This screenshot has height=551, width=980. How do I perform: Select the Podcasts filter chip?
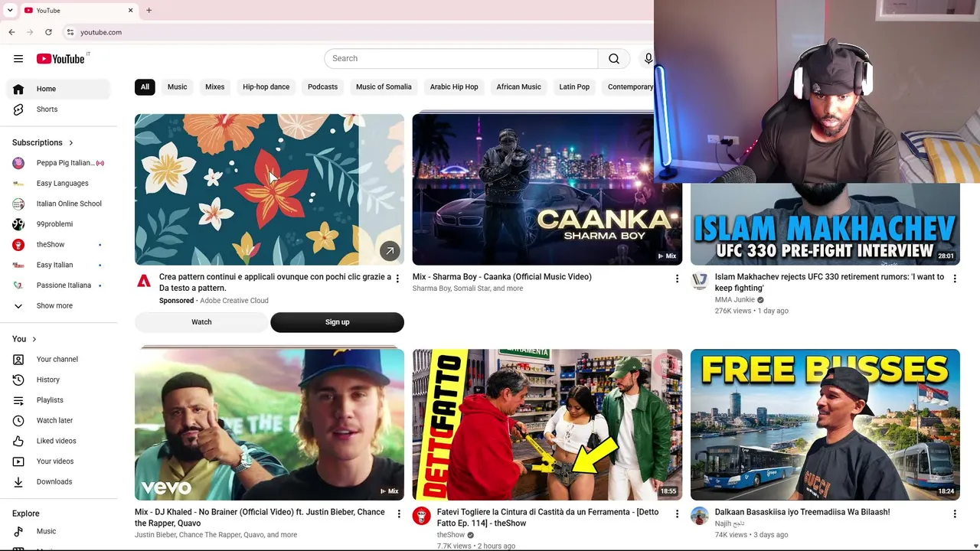(322, 87)
